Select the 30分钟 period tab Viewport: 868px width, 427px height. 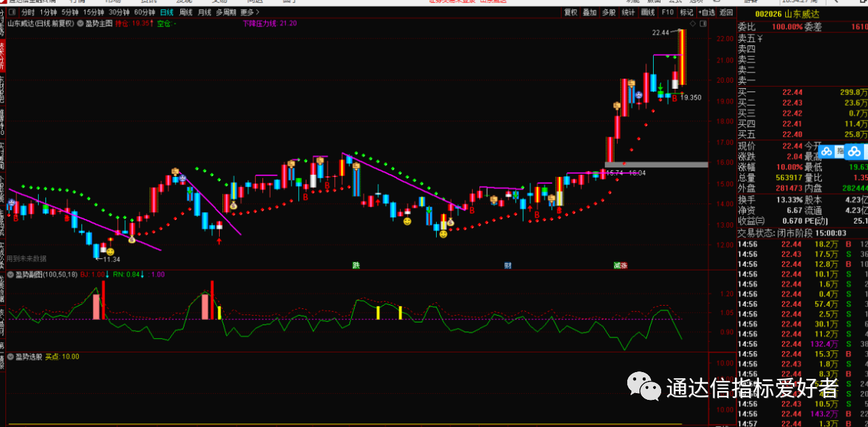119,12
